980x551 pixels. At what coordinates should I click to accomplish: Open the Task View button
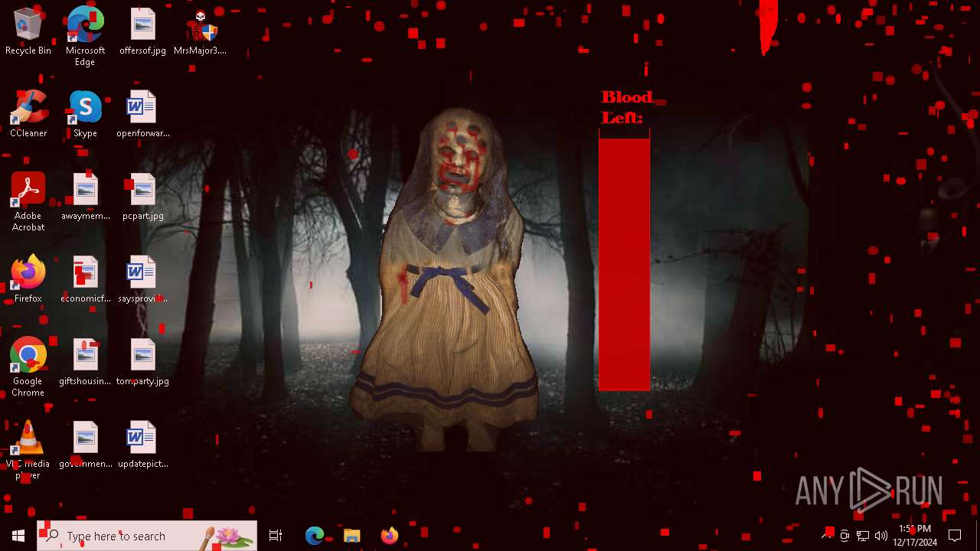coord(276,536)
